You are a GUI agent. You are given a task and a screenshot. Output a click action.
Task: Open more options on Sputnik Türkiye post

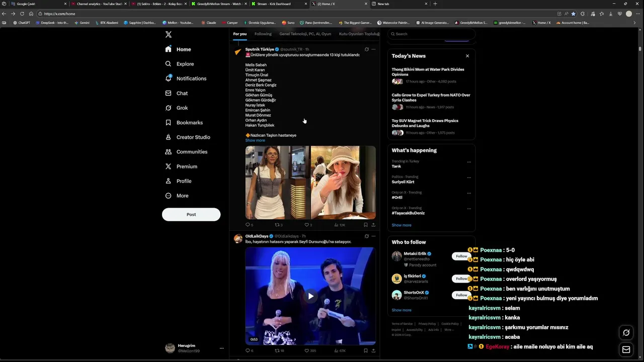[x=373, y=49]
